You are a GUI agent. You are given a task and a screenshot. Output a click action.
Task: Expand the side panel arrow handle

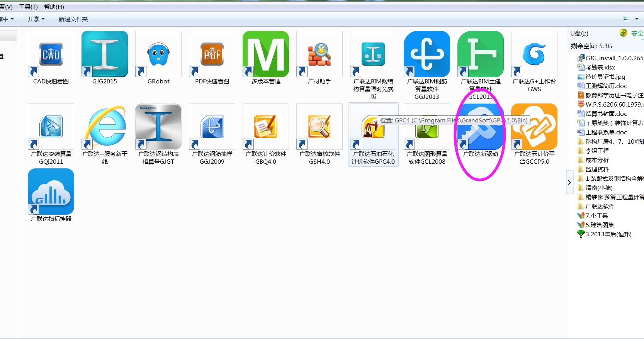pyautogui.click(x=569, y=182)
